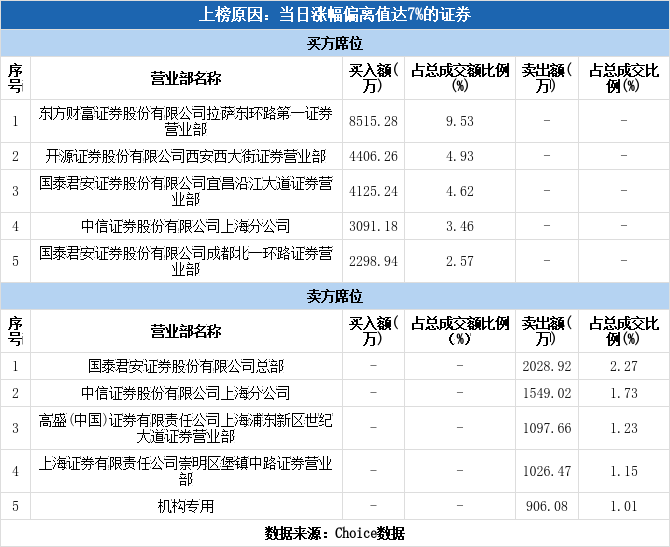Click 营业部名称 header in buyer table
Image resolution: width=670 pixels, height=547 pixels.
coord(186,78)
